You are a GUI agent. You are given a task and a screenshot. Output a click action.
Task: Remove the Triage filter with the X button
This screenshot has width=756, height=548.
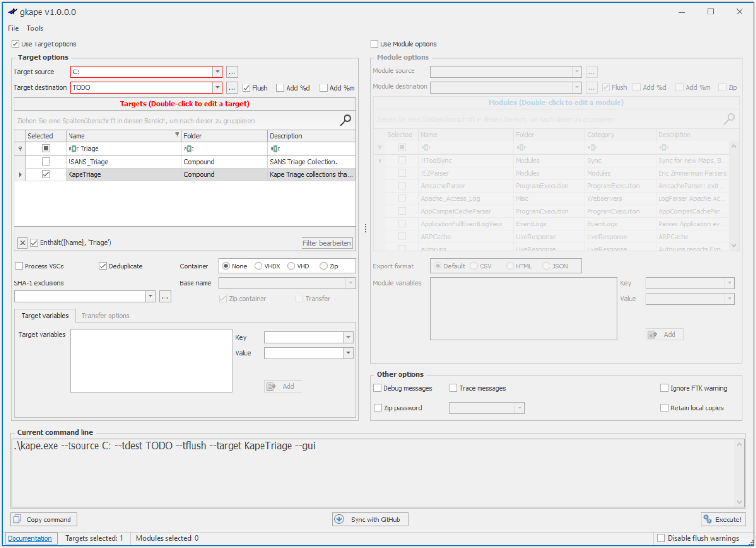point(22,243)
